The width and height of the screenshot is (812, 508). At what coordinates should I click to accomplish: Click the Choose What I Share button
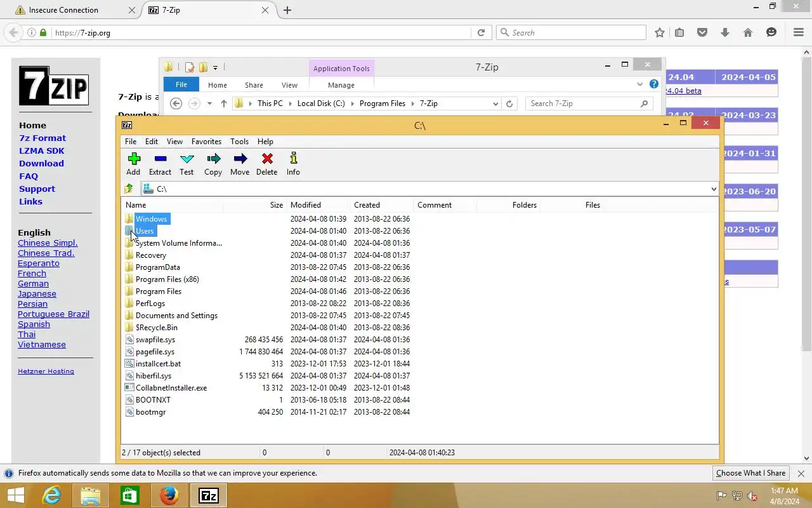(750, 473)
